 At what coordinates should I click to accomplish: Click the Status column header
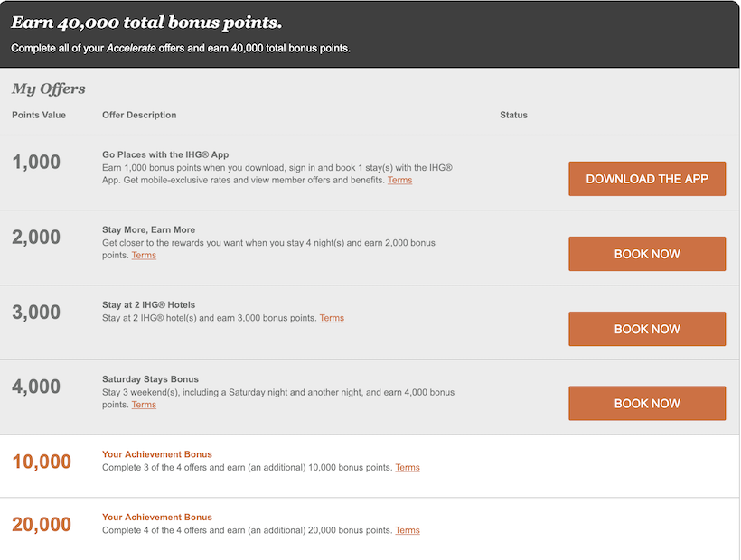pos(513,115)
